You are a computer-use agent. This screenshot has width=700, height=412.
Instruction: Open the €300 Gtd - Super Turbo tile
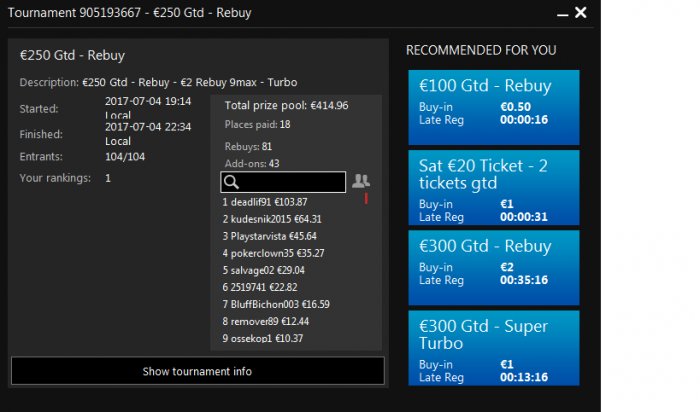494,347
